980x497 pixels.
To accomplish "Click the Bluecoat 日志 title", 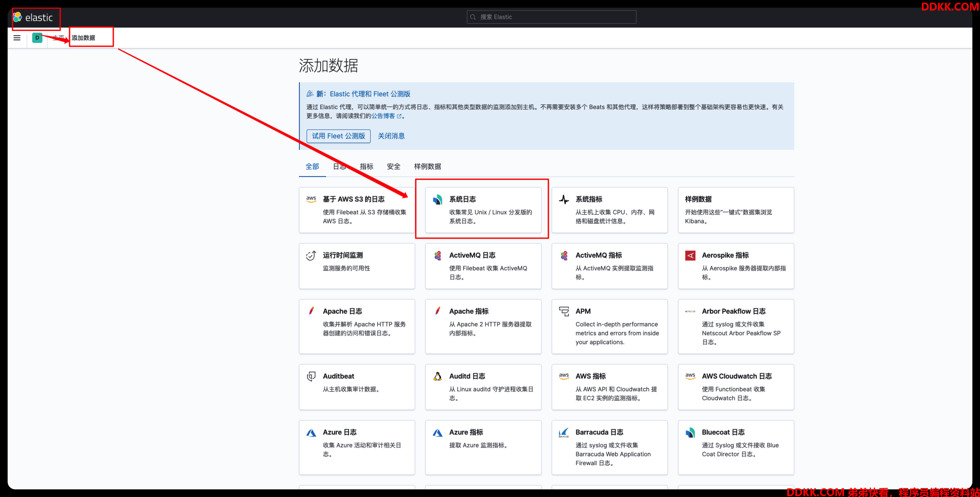I will (723, 432).
